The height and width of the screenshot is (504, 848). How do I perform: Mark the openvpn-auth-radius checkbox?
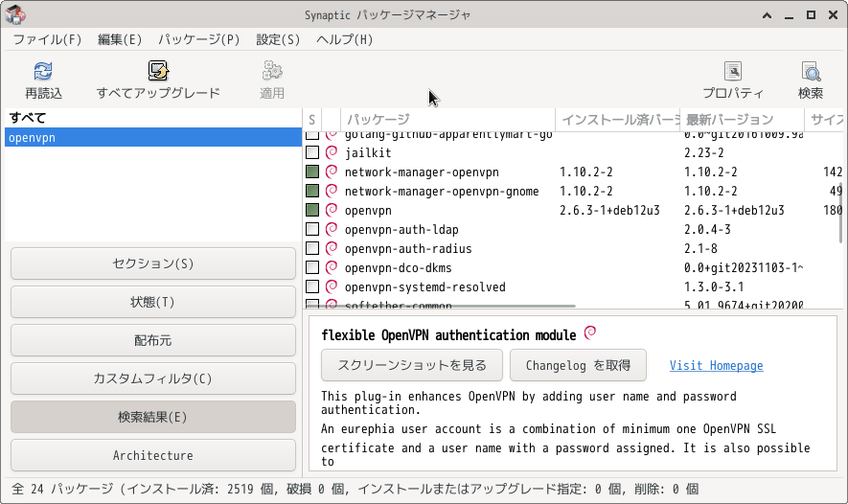[x=312, y=248]
